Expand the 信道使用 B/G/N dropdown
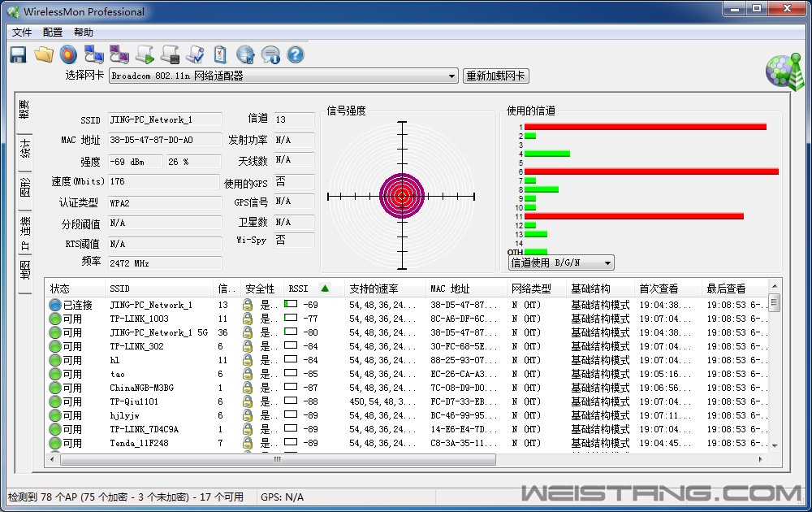The height and width of the screenshot is (512, 812). tap(607, 263)
